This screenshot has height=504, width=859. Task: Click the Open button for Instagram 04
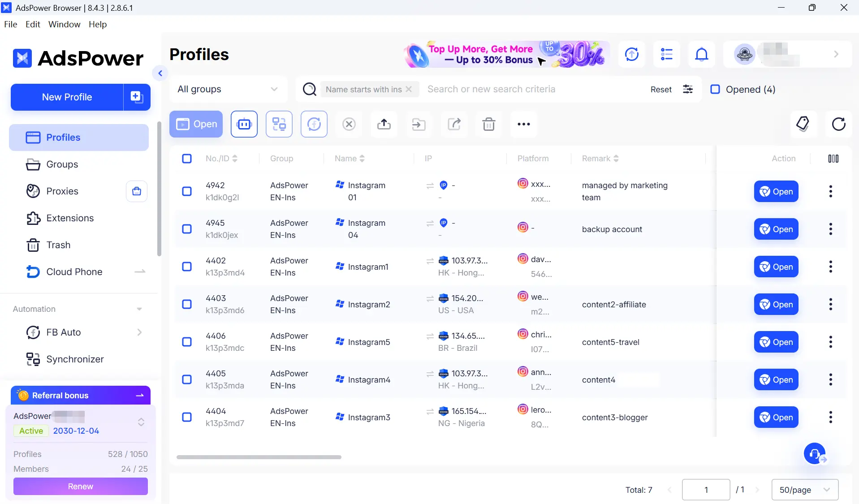pyautogui.click(x=776, y=229)
